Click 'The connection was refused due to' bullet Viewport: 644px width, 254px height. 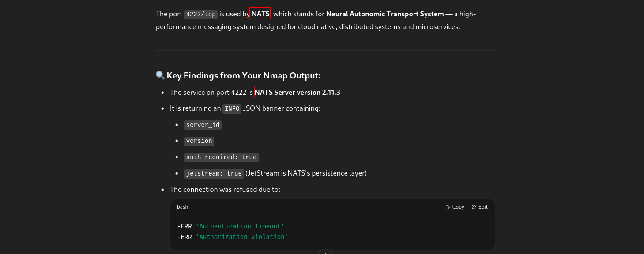(225, 190)
